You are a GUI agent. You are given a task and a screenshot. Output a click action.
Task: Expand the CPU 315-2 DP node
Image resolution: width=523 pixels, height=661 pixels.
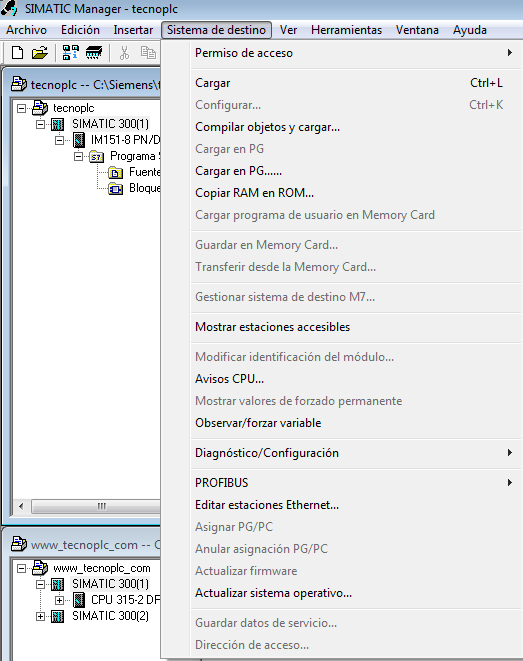(59, 600)
